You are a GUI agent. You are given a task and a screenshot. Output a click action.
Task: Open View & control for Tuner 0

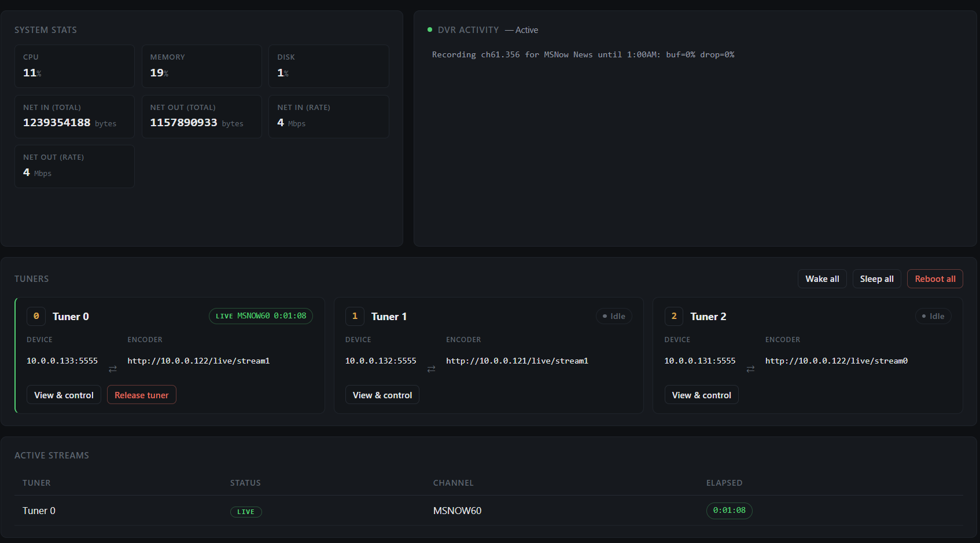tap(64, 395)
